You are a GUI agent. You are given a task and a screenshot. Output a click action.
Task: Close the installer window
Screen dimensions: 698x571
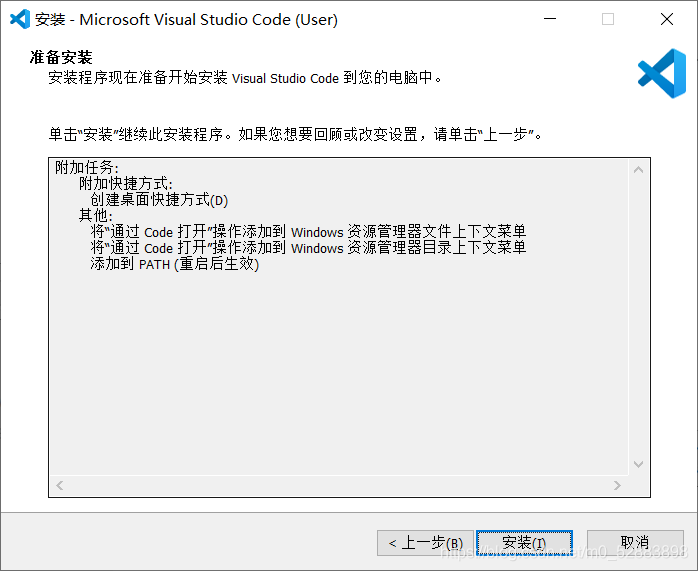pos(667,19)
